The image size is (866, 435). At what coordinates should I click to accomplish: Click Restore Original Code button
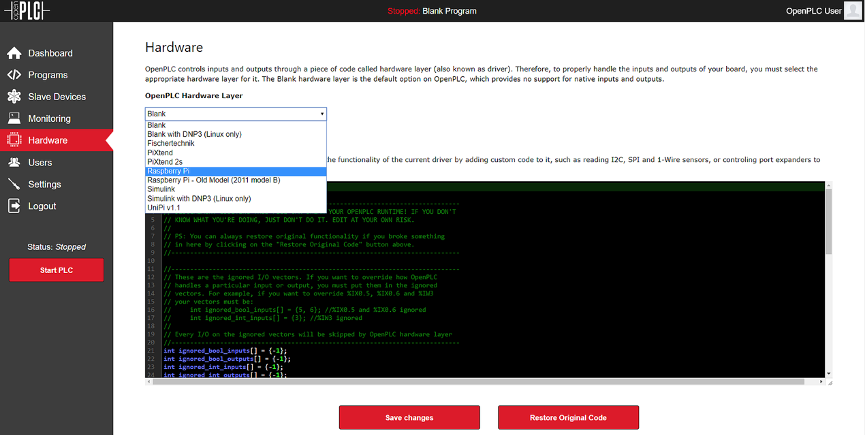(x=568, y=417)
